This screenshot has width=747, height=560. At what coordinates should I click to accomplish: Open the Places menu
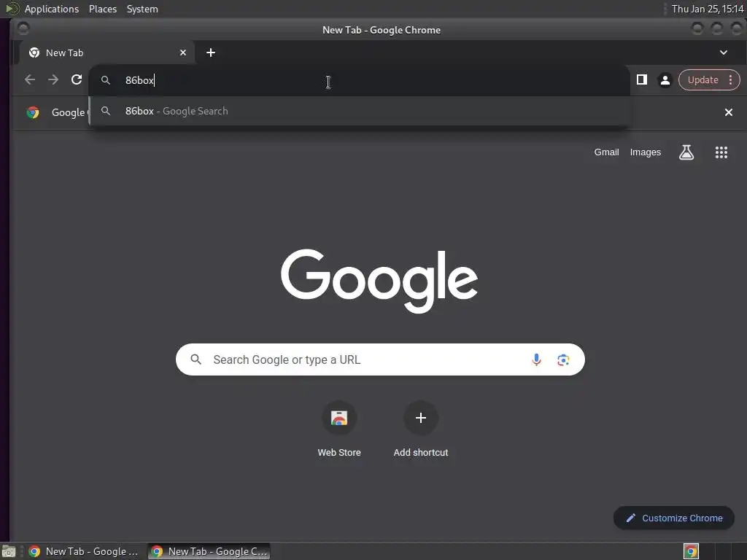(x=103, y=9)
